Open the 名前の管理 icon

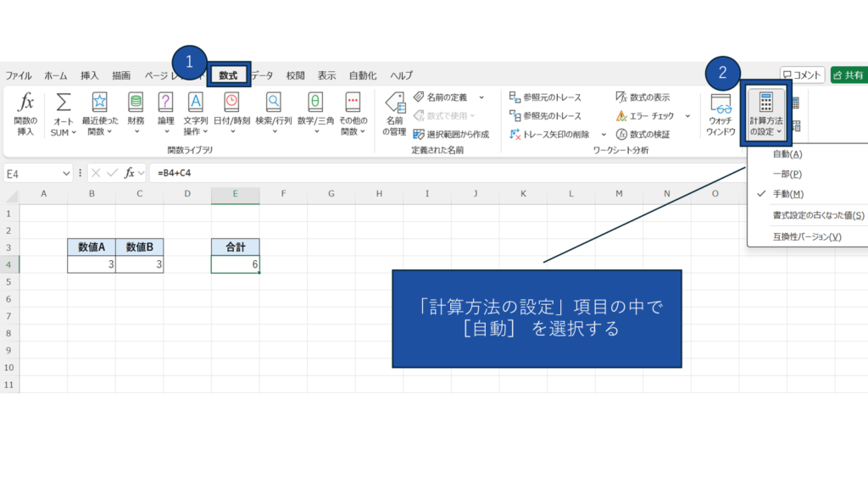click(395, 104)
